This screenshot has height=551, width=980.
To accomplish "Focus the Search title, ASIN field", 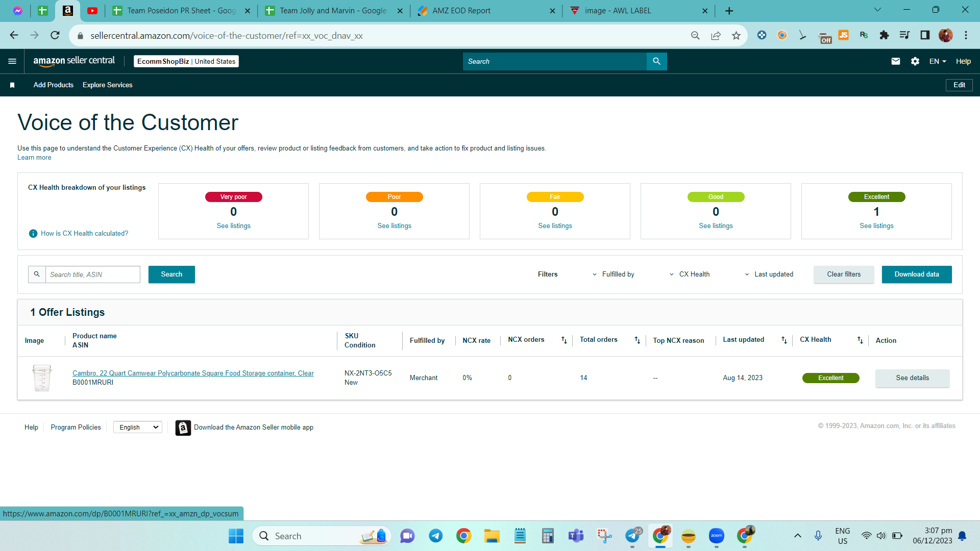I will coord(93,274).
